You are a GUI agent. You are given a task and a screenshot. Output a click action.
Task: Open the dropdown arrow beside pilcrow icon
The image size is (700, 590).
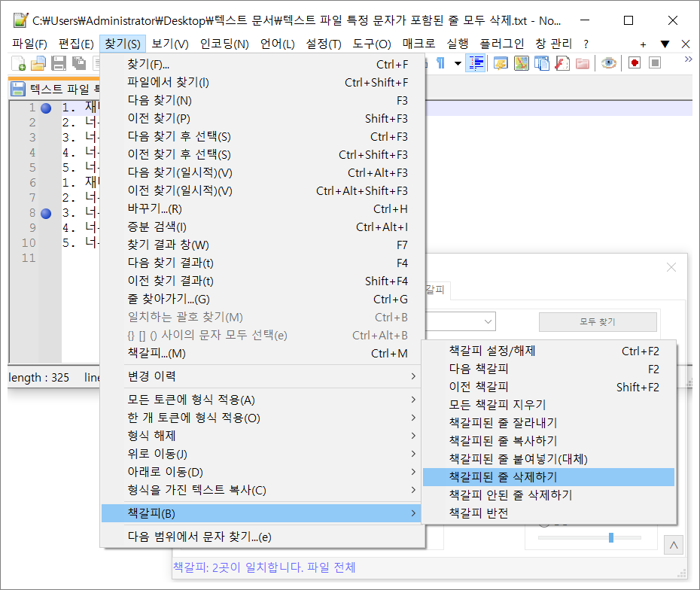point(458,63)
